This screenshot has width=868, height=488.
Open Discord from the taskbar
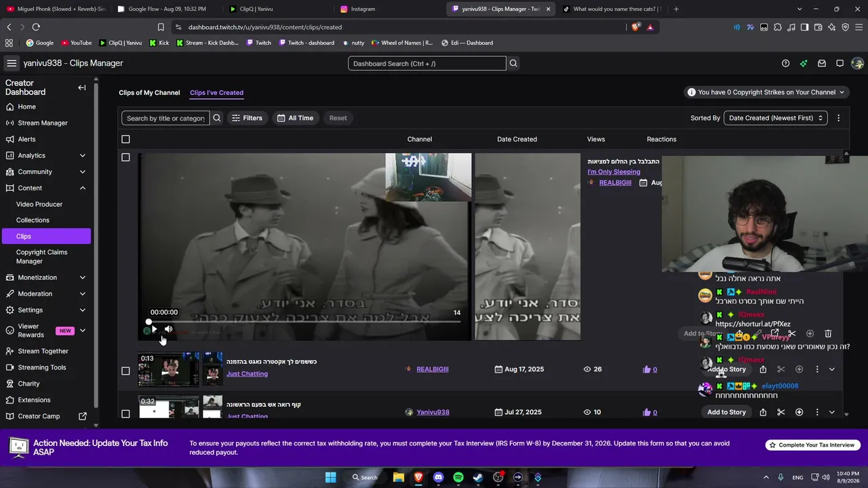(438, 477)
